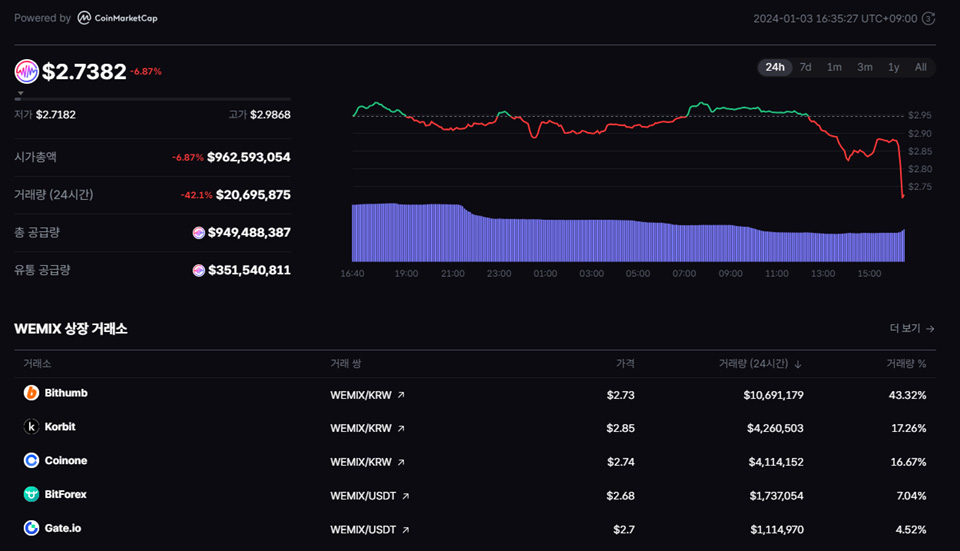The image size is (960, 551).
Task: Click the Korbit exchange icon
Action: pos(31,427)
